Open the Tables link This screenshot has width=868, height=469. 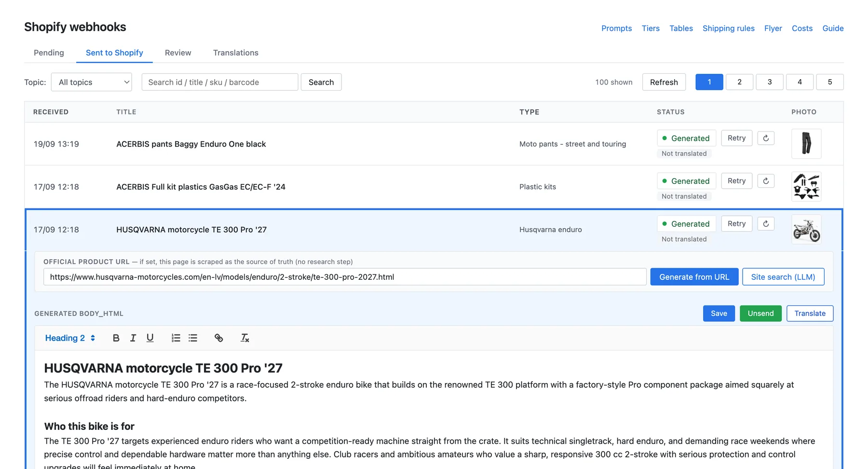click(681, 28)
